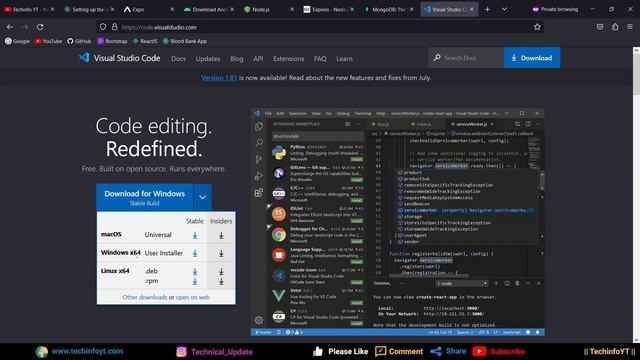Image resolution: width=640 pixels, height=360 pixels.
Task: Download Linux .deb stable package
Action: point(195,271)
